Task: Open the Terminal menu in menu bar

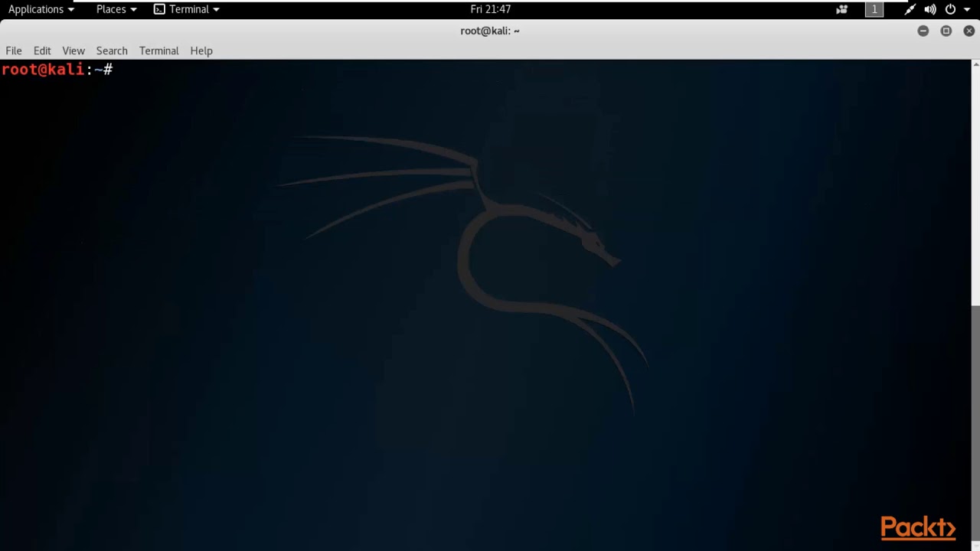Action: pos(159,51)
